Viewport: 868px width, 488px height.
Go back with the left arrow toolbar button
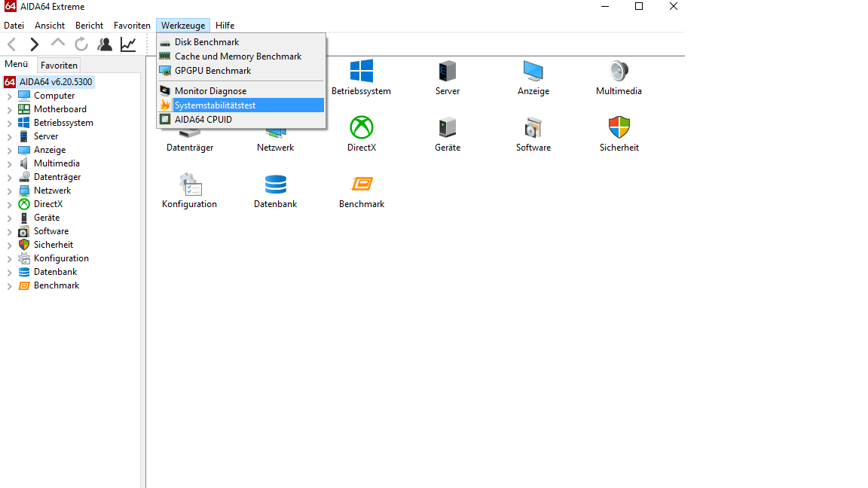[11, 44]
